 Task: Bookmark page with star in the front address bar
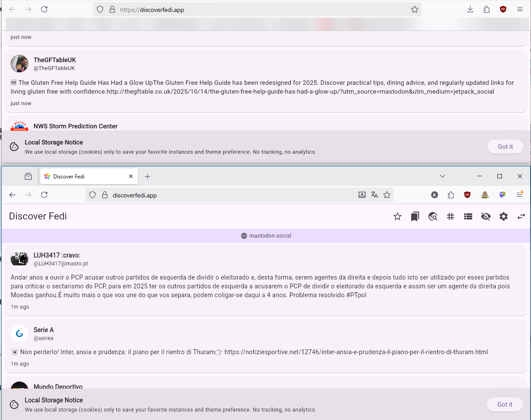pos(387,195)
